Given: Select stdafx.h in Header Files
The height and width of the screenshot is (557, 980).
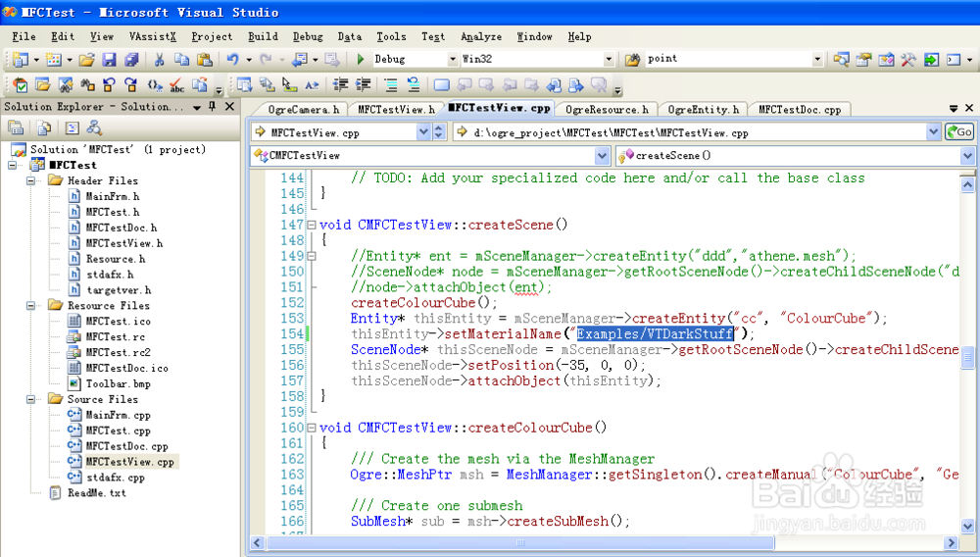Looking at the screenshot, I should [x=110, y=275].
